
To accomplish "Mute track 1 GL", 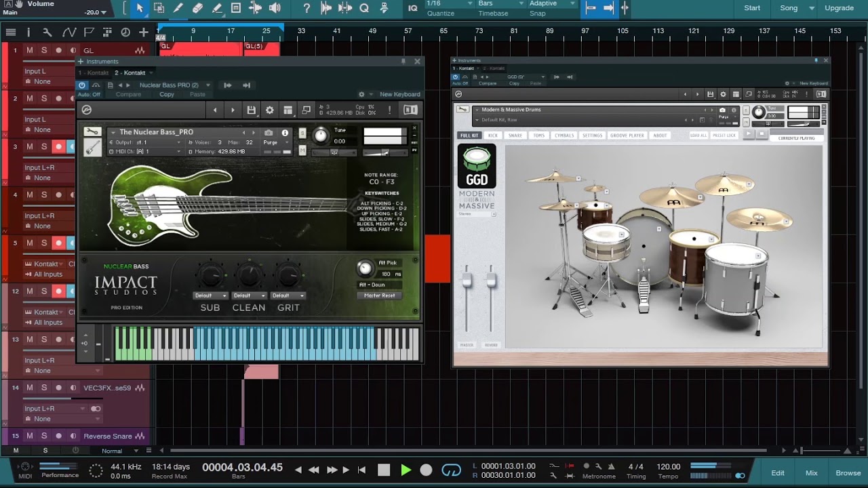I will 30,50.
